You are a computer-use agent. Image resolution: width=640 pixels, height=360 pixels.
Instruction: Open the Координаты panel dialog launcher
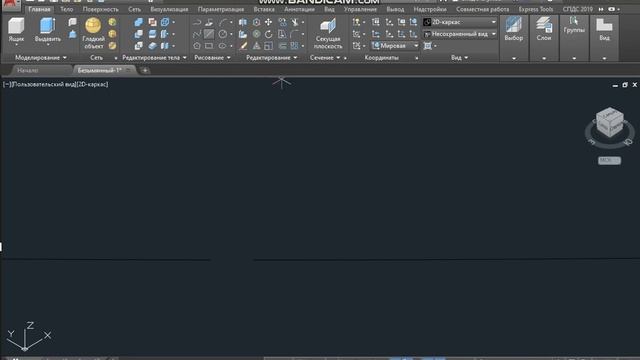(416, 58)
